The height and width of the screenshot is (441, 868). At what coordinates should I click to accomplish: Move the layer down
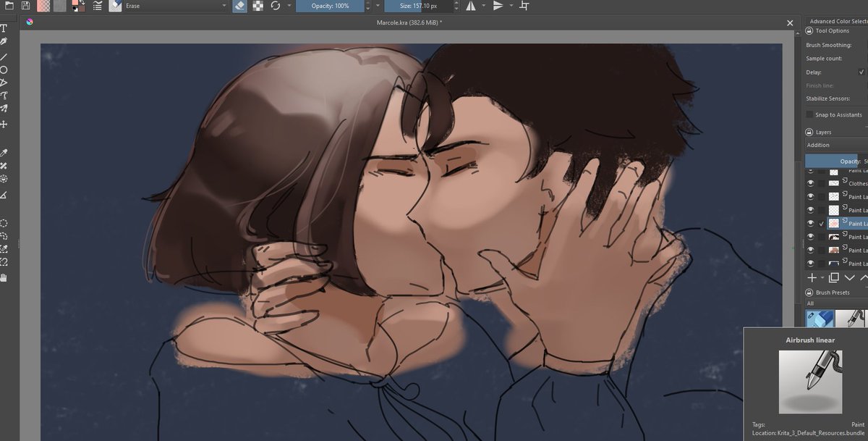pyautogui.click(x=849, y=277)
